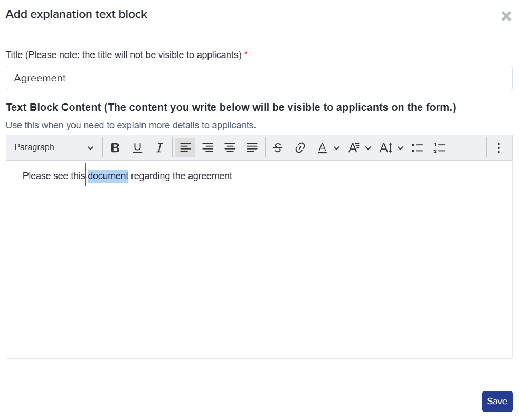
Task: Insert a link on selected text
Action: click(300, 148)
